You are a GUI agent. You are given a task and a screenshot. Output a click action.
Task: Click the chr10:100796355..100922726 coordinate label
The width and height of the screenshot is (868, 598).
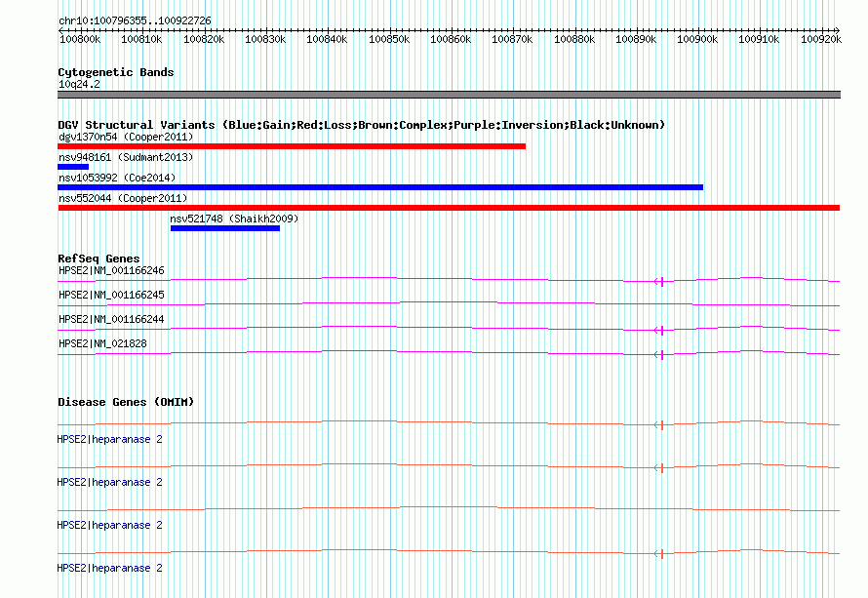pos(135,20)
